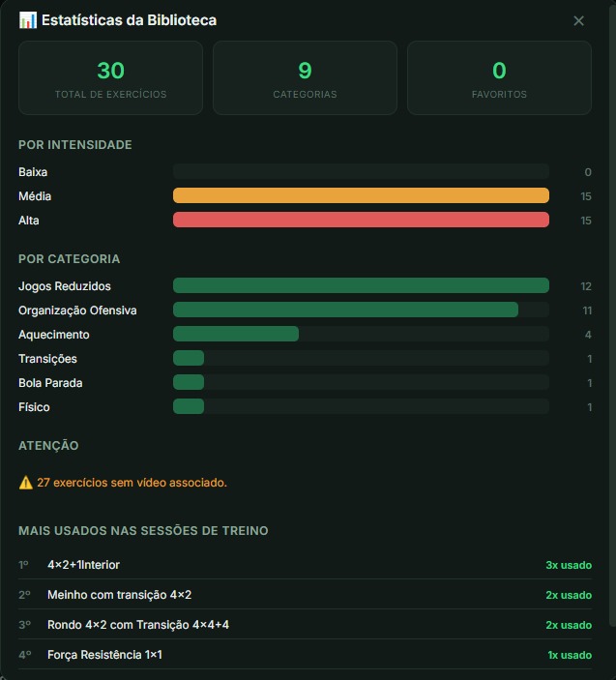Open Rondo 4×2 com Transição 4×4+4

[305, 625]
